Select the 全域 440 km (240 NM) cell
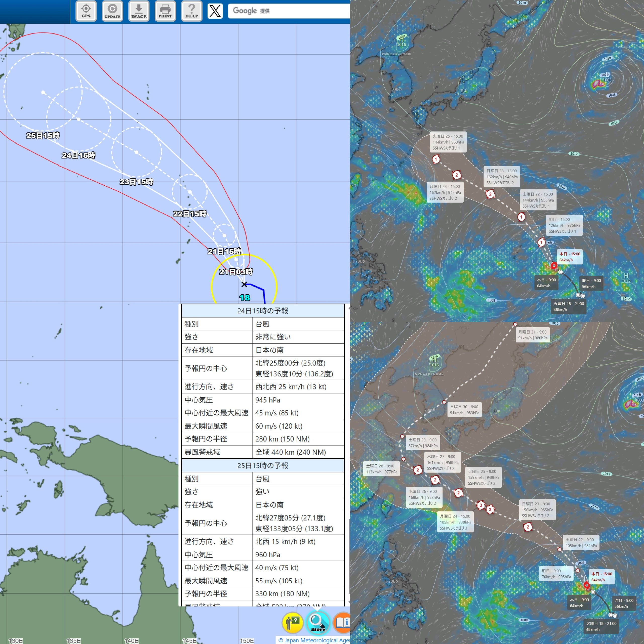This screenshot has width=644, height=644. (298, 452)
